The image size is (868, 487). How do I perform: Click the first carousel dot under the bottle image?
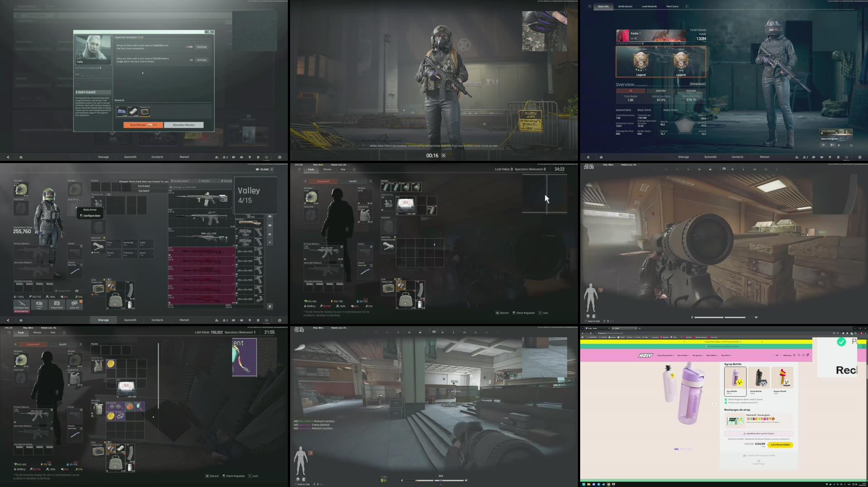pyautogui.click(x=676, y=449)
